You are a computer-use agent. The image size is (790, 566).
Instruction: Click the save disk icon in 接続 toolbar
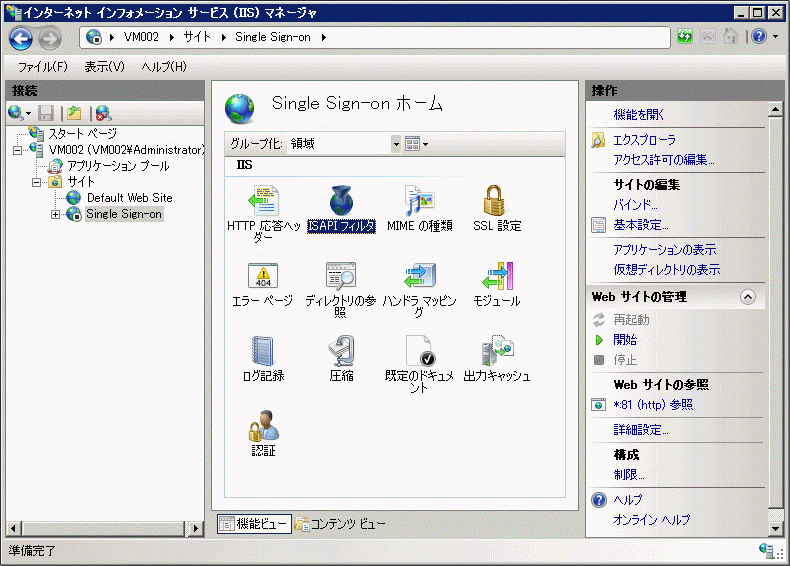click(x=46, y=113)
